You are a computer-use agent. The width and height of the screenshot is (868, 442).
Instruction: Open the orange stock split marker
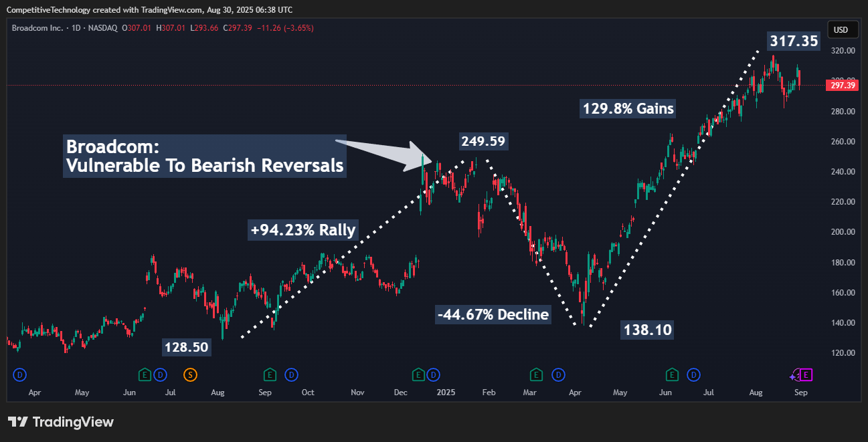(x=190, y=374)
